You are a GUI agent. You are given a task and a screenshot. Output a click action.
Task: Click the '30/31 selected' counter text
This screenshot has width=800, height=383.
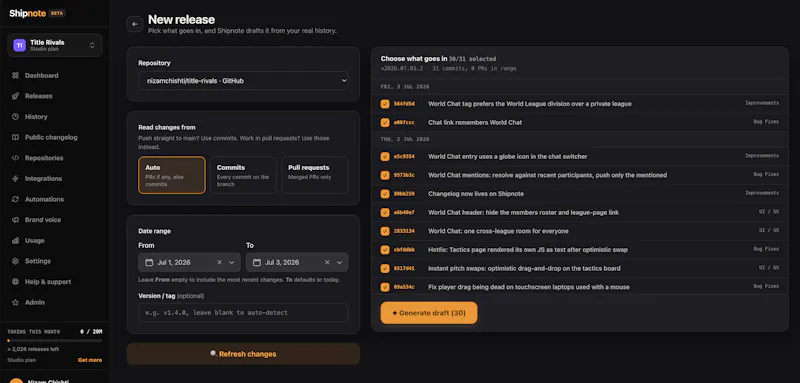472,59
